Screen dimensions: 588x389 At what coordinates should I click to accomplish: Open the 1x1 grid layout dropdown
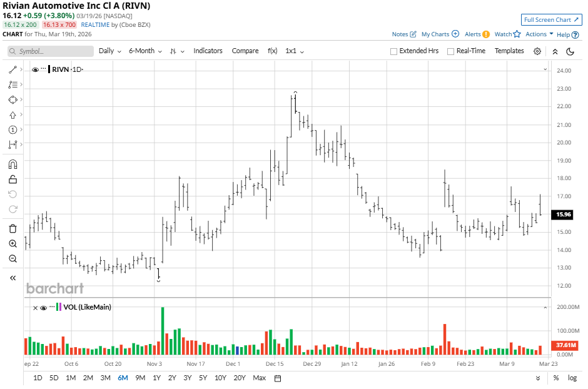click(x=295, y=51)
